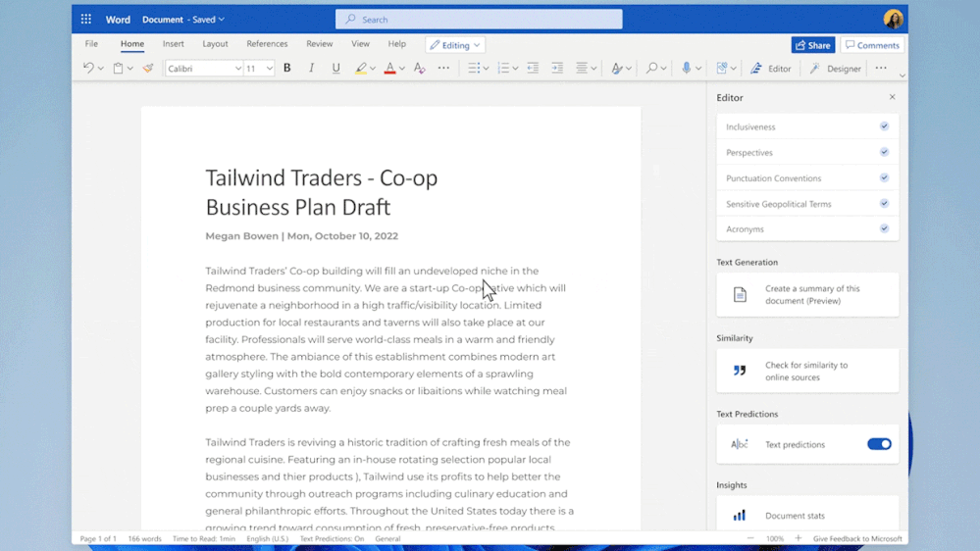Click the Styles icon
The height and width of the screenshot is (551, 980).
617,68
